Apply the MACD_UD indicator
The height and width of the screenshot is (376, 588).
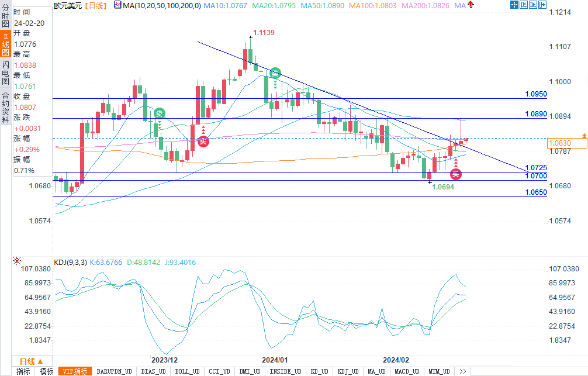coord(406,371)
